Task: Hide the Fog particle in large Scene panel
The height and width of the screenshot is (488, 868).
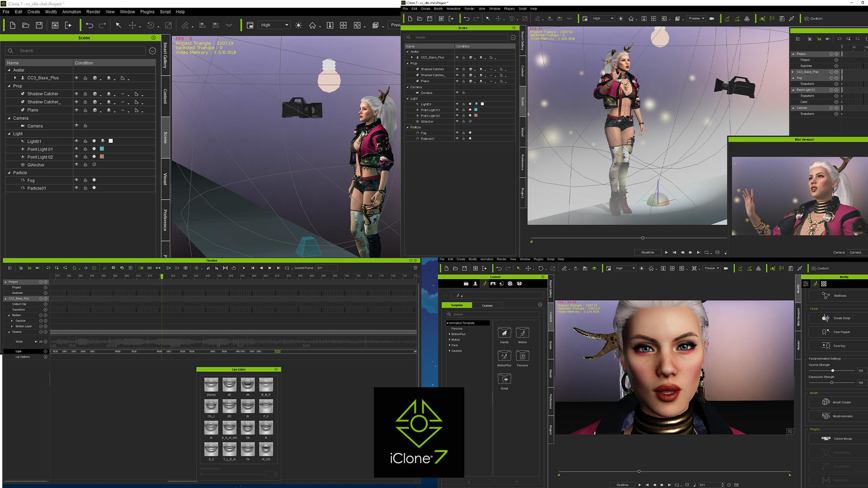Action: 76,180
